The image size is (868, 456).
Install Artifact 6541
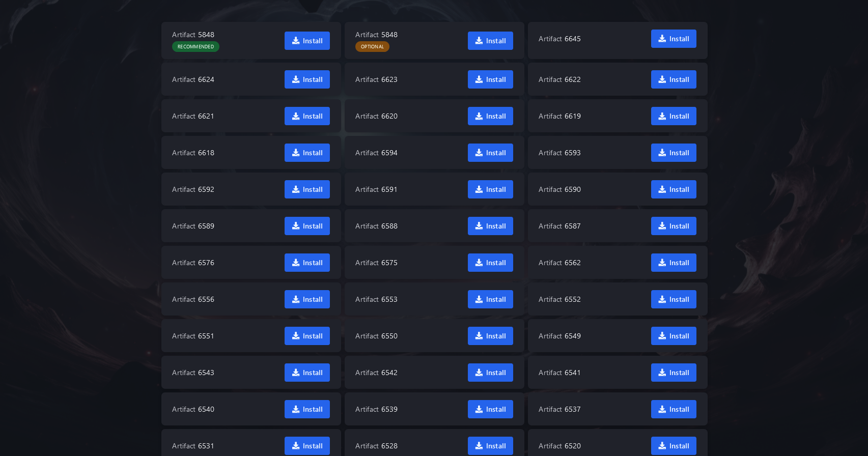tap(674, 373)
